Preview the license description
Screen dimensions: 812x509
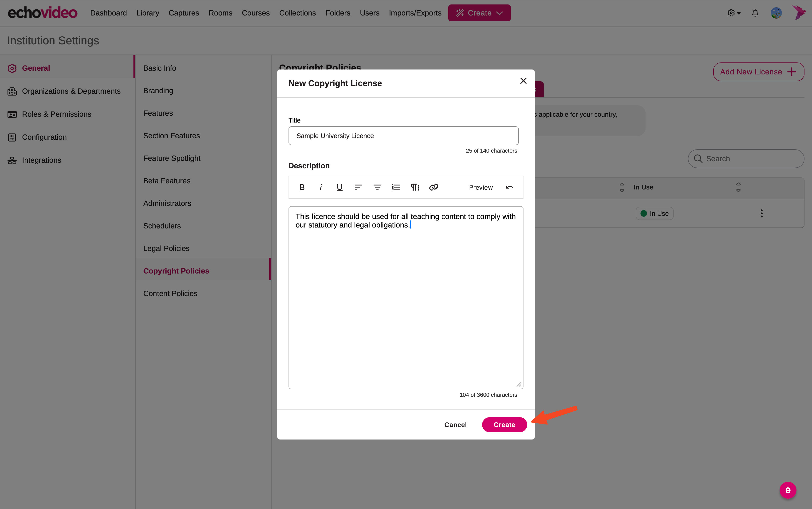click(x=481, y=187)
